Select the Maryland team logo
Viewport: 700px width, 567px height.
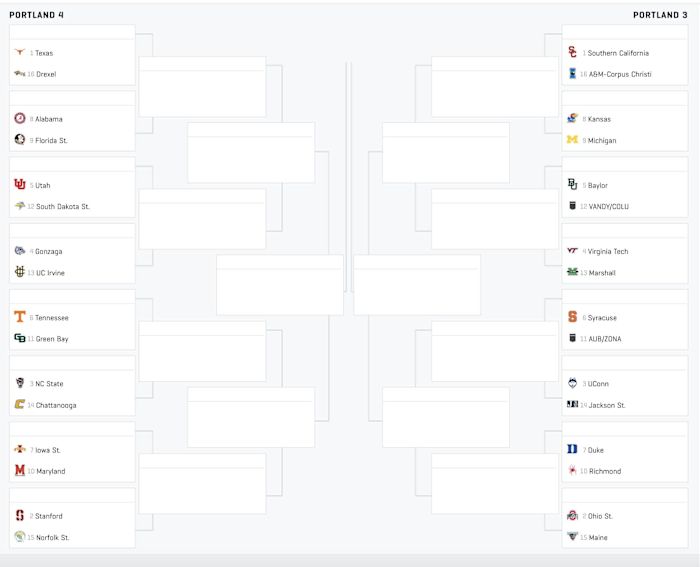click(x=20, y=471)
